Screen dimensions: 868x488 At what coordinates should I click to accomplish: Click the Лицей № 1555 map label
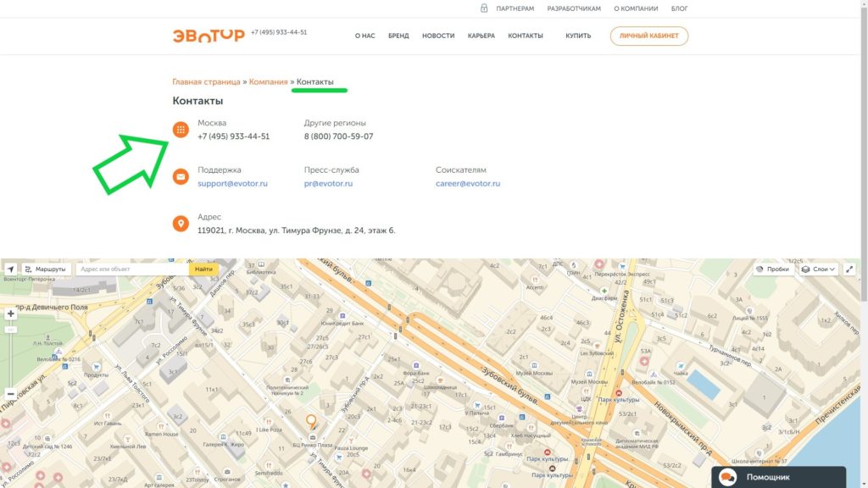coord(750,319)
